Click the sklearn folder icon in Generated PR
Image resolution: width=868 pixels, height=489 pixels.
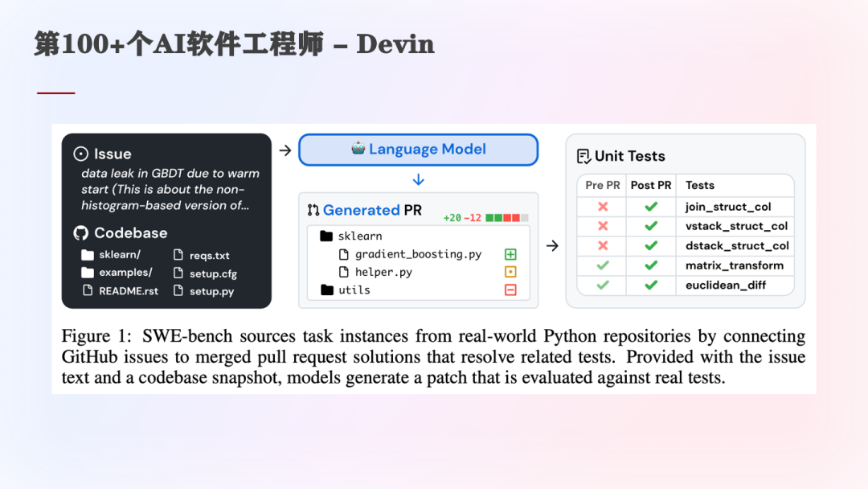(x=326, y=236)
